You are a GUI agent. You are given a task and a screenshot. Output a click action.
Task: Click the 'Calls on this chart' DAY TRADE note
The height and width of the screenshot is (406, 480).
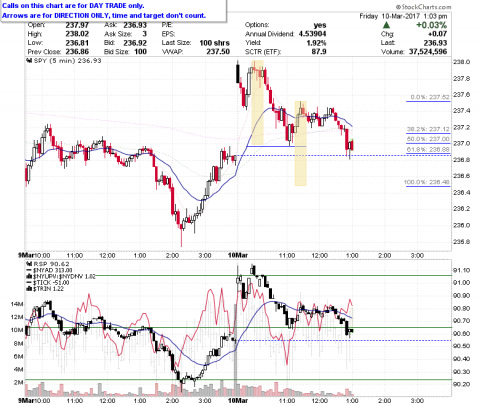(x=73, y=6)
